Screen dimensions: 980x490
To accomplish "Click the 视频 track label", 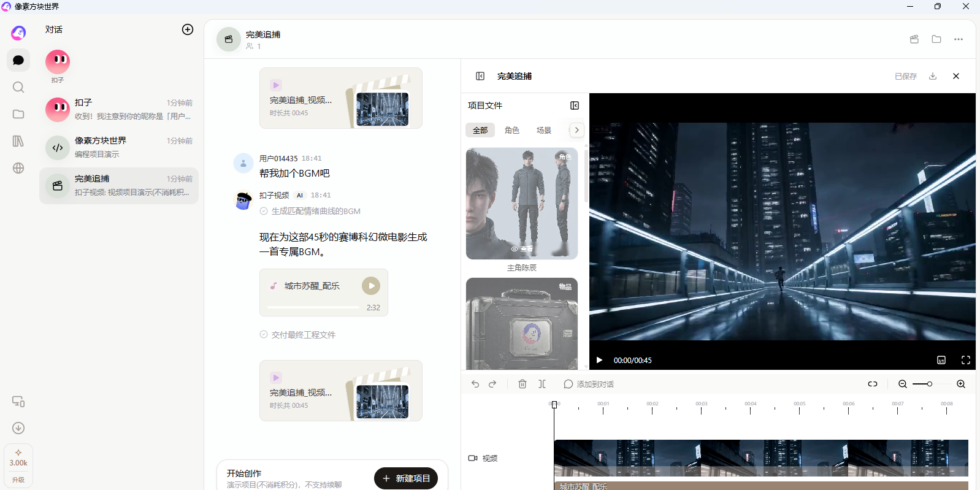I will pyautogui.click(x=483, y=458).
